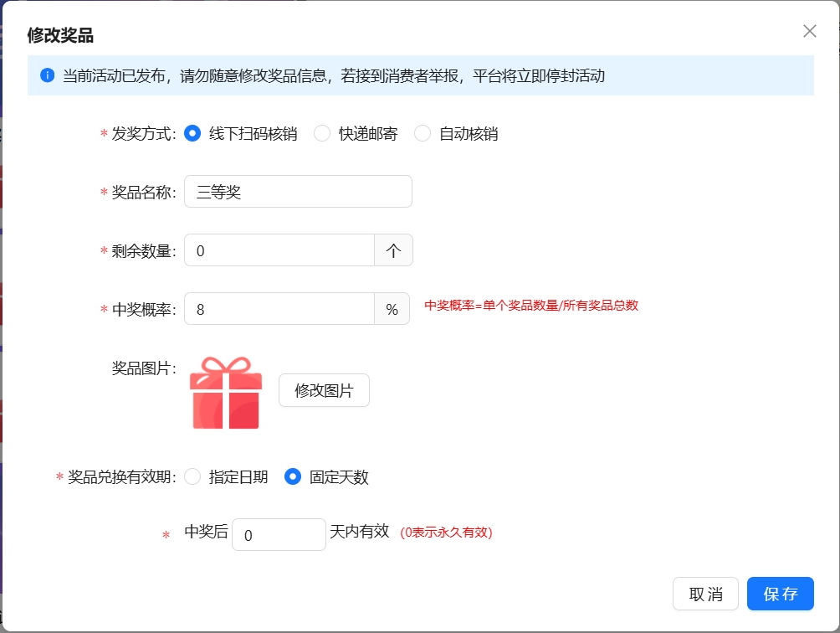Select the 自动核销 radio option
The height and width of the screenshot is (633, 840).
tap(423, 134)
